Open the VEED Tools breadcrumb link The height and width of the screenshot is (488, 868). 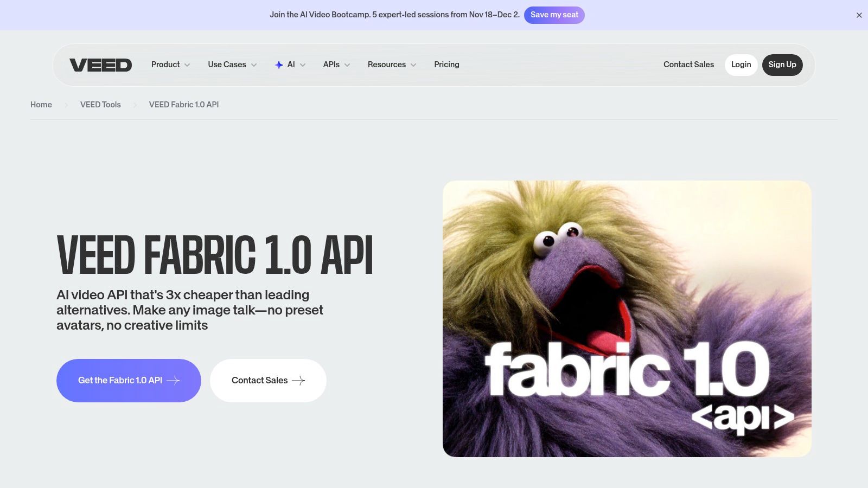point(100,105)
